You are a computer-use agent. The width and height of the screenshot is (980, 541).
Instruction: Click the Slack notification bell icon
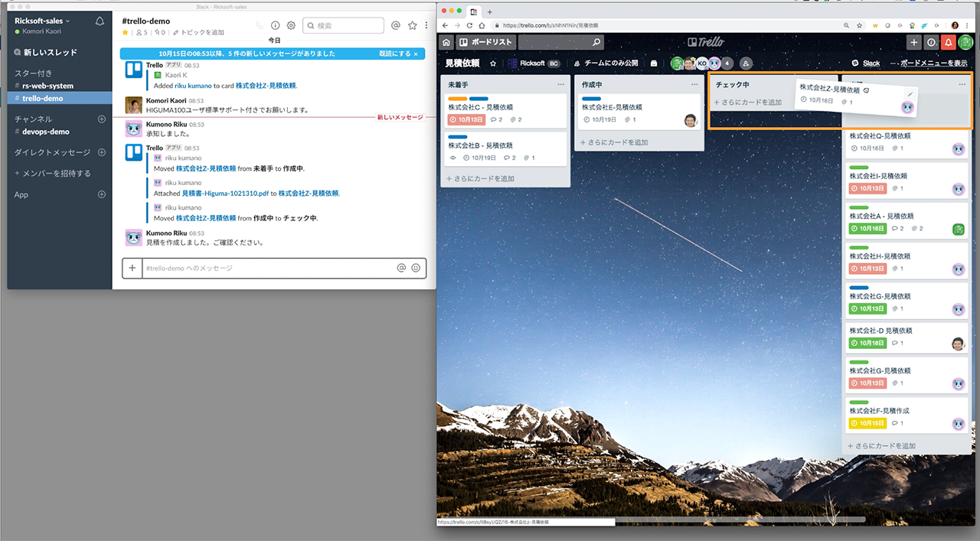pos(100,21)
